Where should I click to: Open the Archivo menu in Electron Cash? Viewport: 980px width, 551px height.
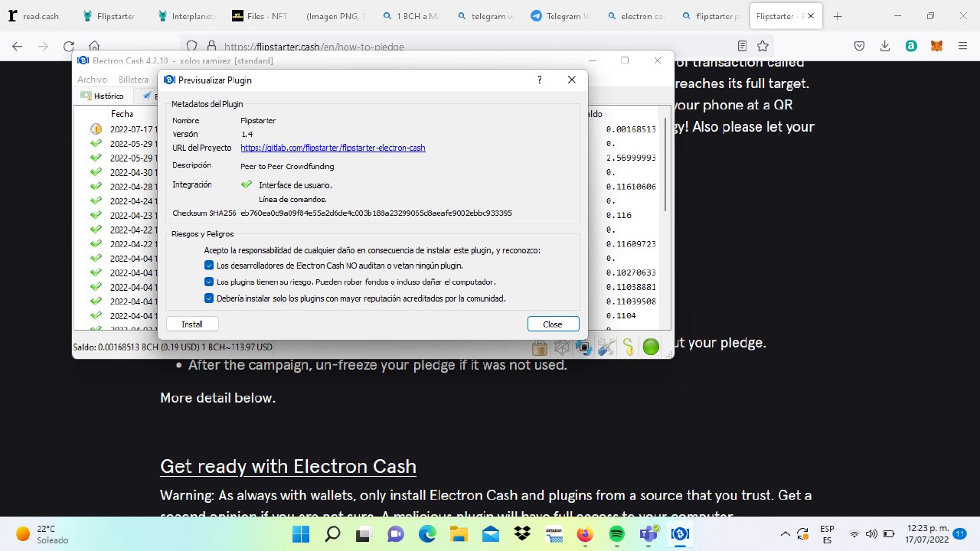coord(93,80)
